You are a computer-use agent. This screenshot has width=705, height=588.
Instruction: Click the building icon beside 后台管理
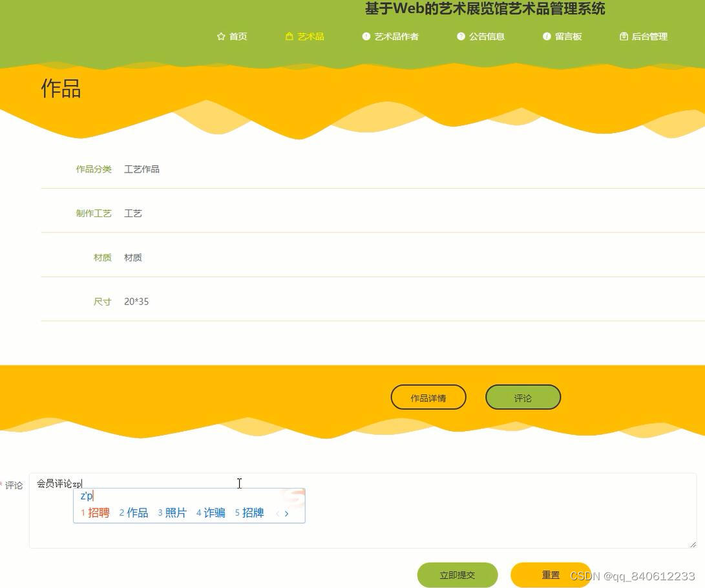[x=623, y=36]
